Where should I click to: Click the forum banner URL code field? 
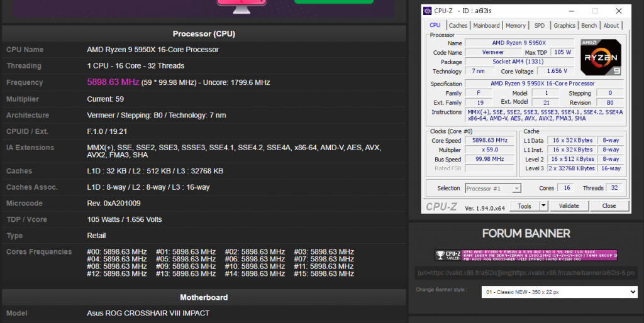(526, 273)
